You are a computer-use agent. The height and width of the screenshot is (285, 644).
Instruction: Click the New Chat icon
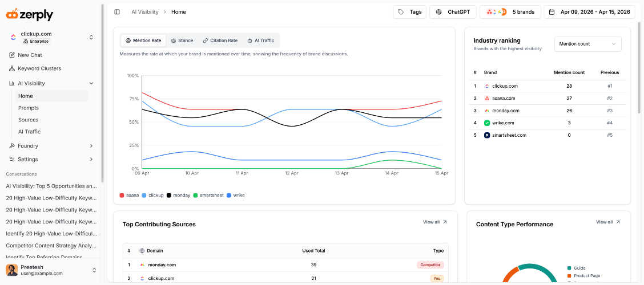point(12,55)
